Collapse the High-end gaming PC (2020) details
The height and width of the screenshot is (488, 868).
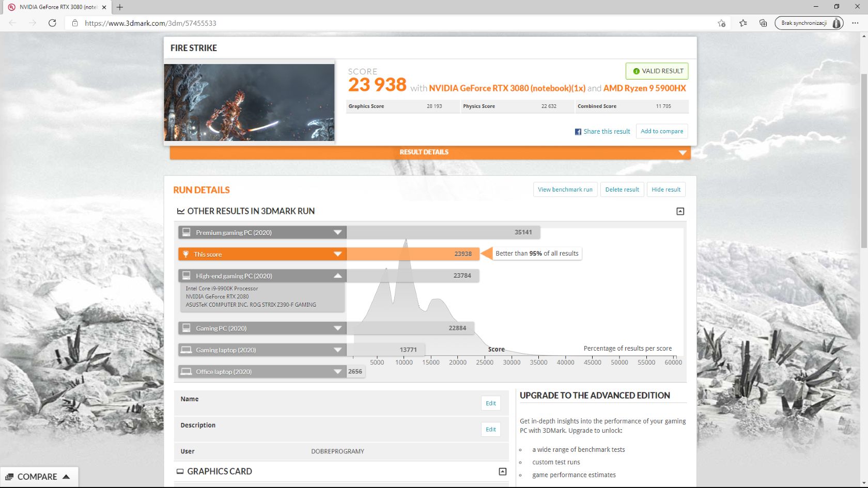(x=338, y=275)
